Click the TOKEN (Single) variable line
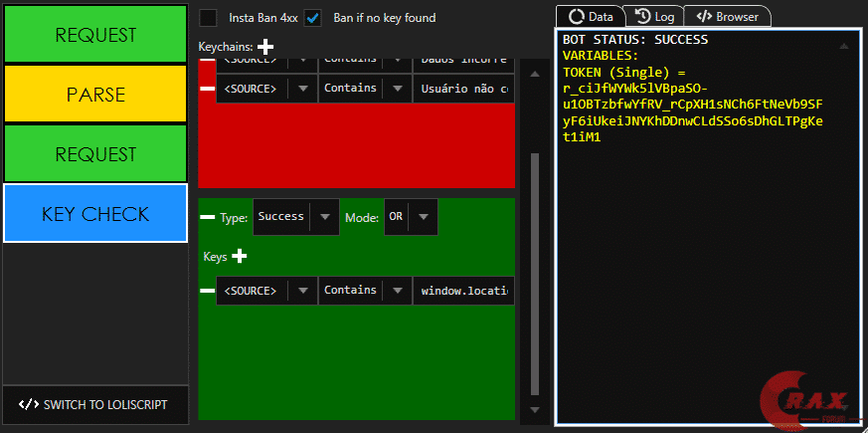 click(x=623, y=72)
